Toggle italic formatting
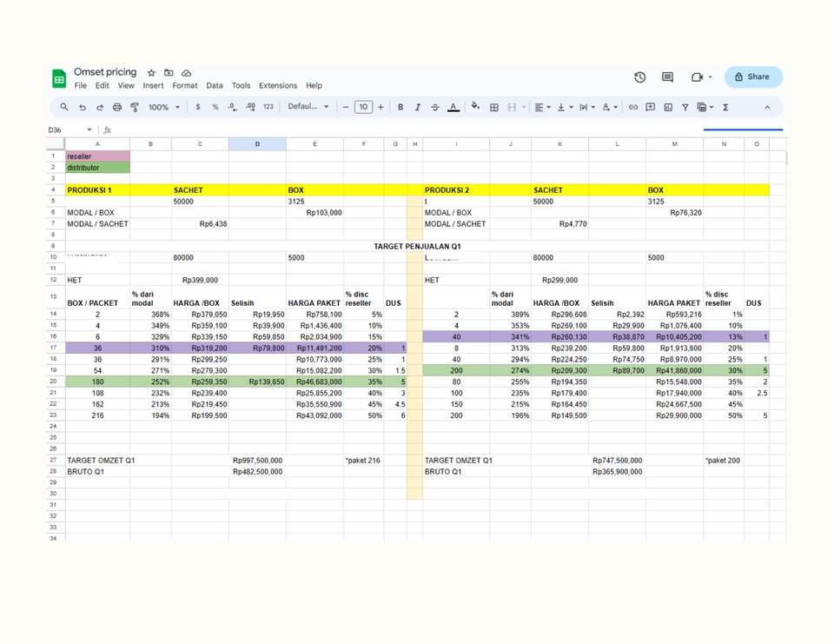834x644 pixels. point(418,107)
